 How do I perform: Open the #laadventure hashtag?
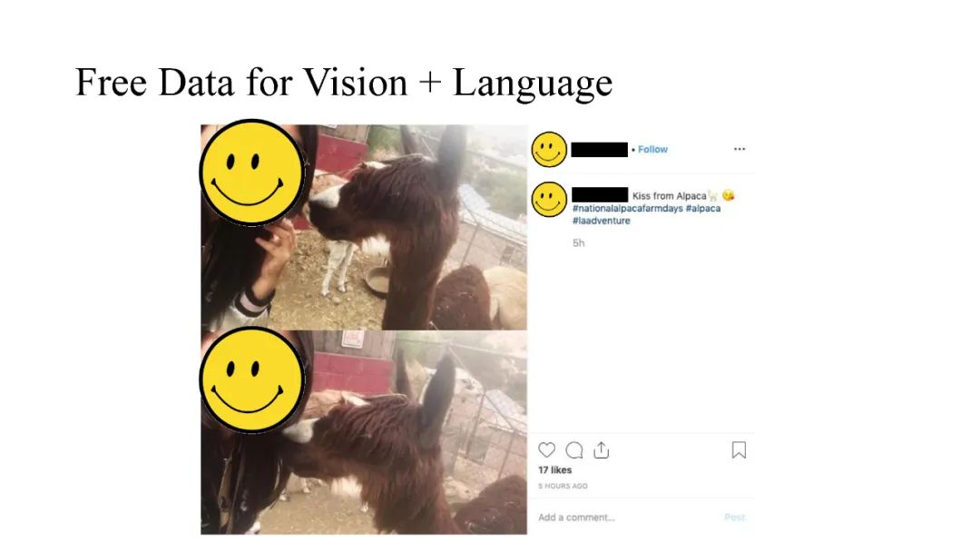[602, 221]
